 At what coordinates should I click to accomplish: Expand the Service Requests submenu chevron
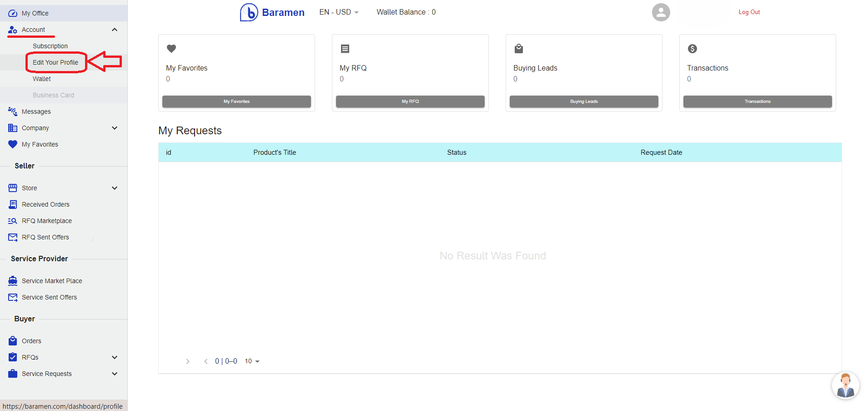tap(115, 374)
